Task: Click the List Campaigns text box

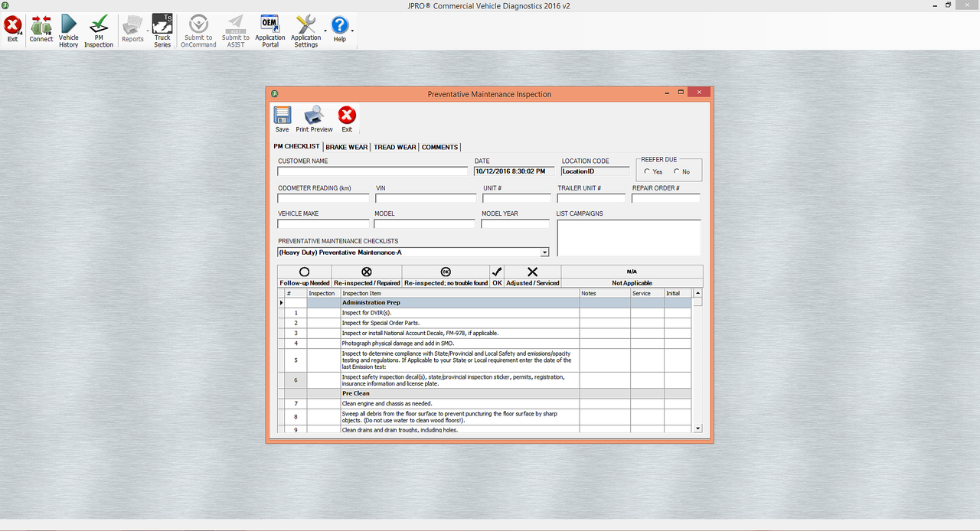Action: 629,238
